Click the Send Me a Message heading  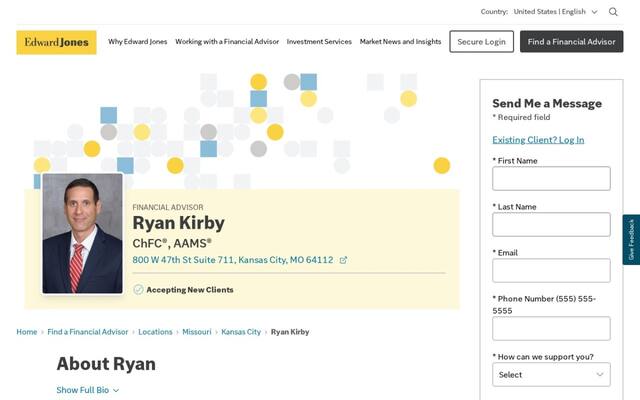tap(547, 104)
